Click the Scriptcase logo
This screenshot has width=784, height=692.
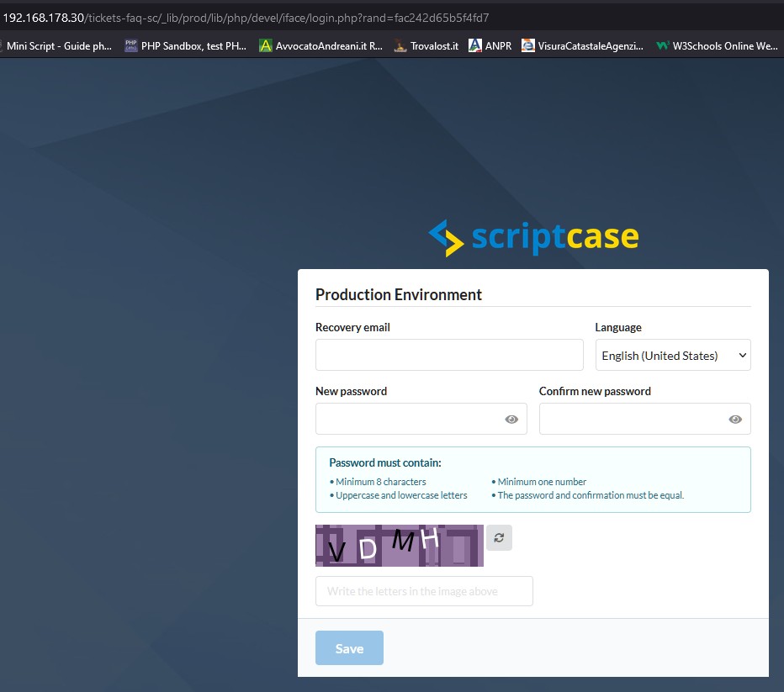coord(533,238)
